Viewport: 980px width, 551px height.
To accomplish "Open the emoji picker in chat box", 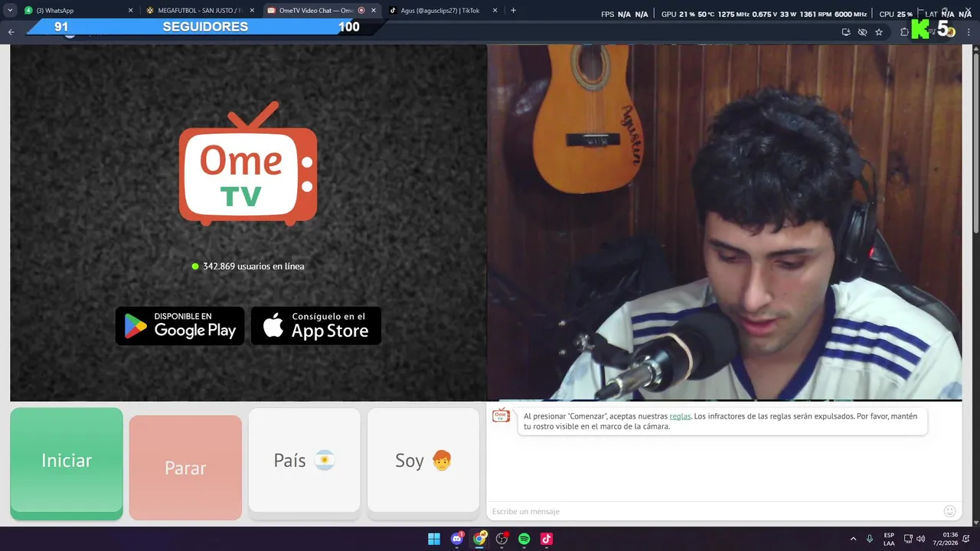I will tap(950, 511).
